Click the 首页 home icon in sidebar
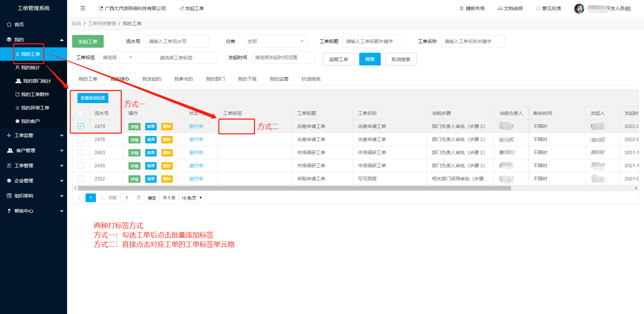The height and width of the screenshot is (314, 644). coord(9,25)
